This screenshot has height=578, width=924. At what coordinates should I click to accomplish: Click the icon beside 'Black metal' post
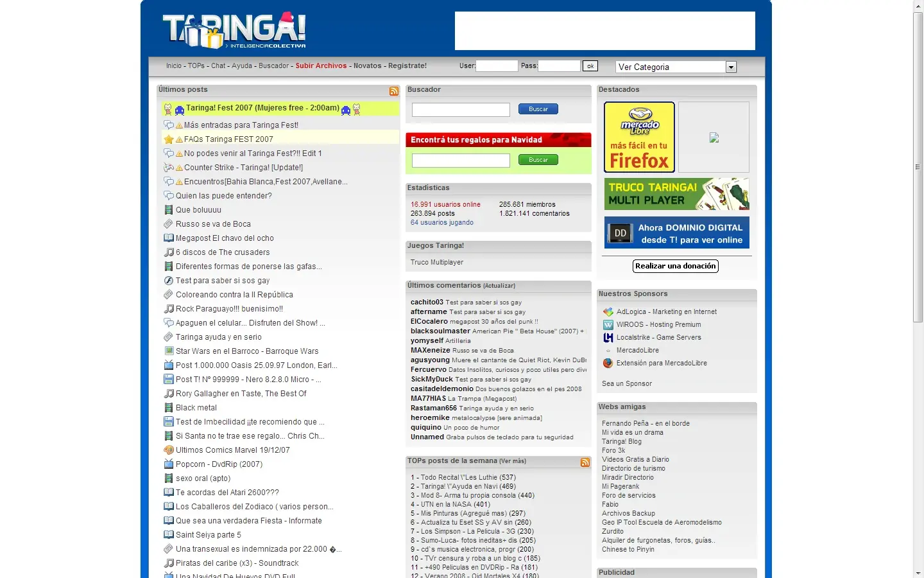(169, 408)
